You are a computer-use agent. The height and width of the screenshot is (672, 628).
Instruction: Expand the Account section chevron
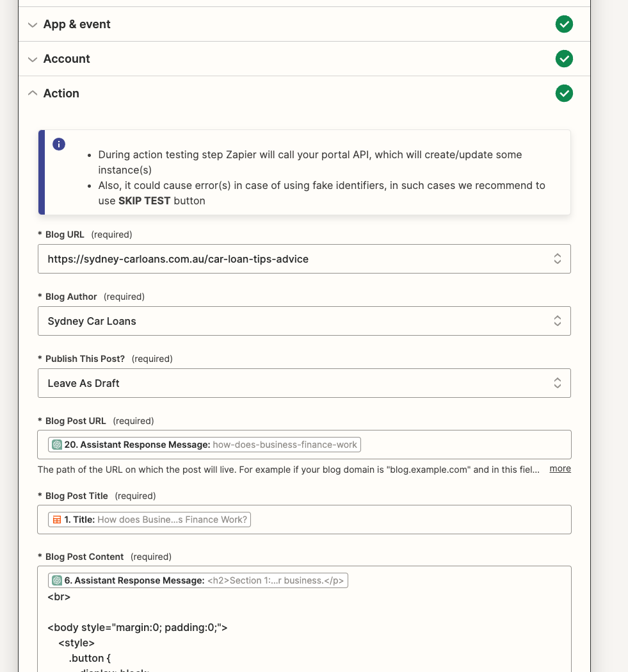33,59
